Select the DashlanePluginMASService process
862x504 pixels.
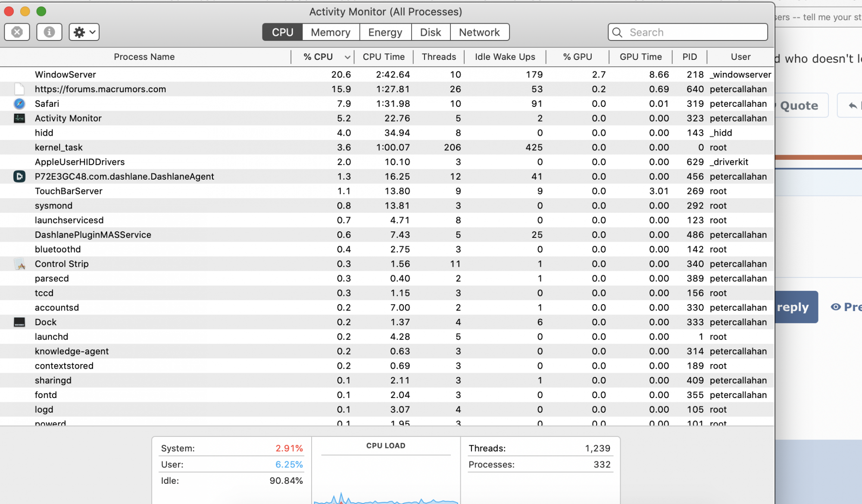click(x=387, y=235)
